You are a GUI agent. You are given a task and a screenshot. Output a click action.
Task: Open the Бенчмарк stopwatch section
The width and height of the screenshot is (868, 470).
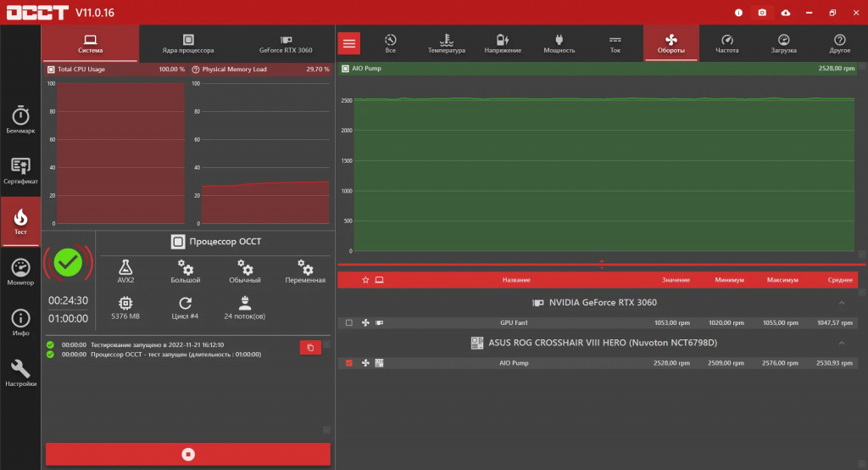pyautogui.click(x=20, y=120)
